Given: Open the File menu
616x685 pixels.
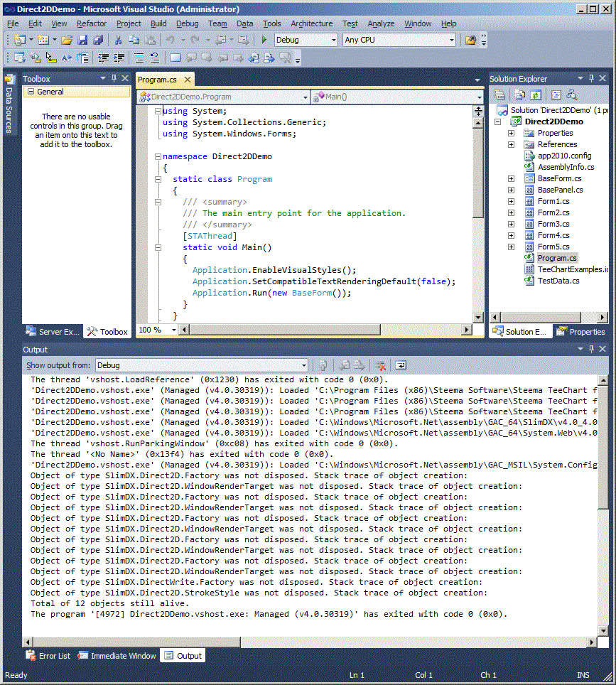Looking at the screenshot, I should click(x=13, y=23).
